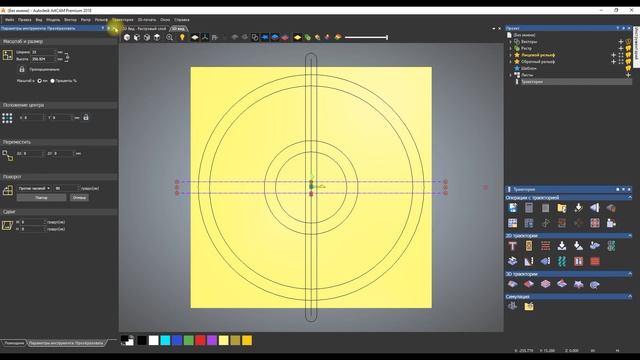Viewport: 640px width, 360px height.
Task: Expand the Лицевой рельеф tree node
Action: point(510,55)
